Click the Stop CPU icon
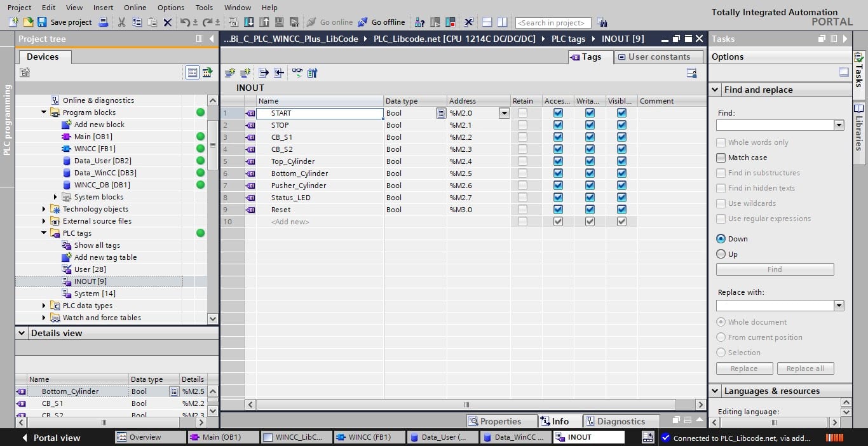 452,22
